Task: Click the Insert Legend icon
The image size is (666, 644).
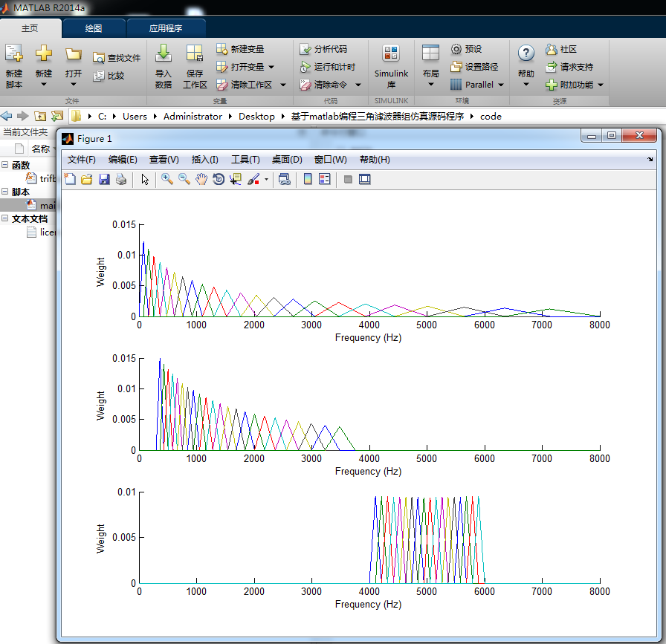Action: coord(325,179)
